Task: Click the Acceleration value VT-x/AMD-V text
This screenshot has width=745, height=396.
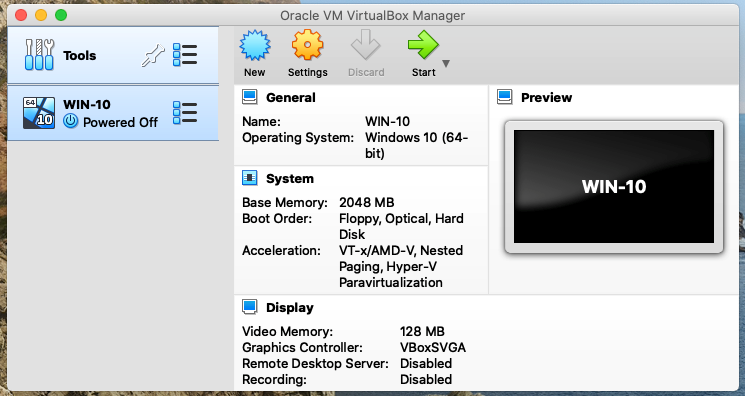Action: point(401,266)
